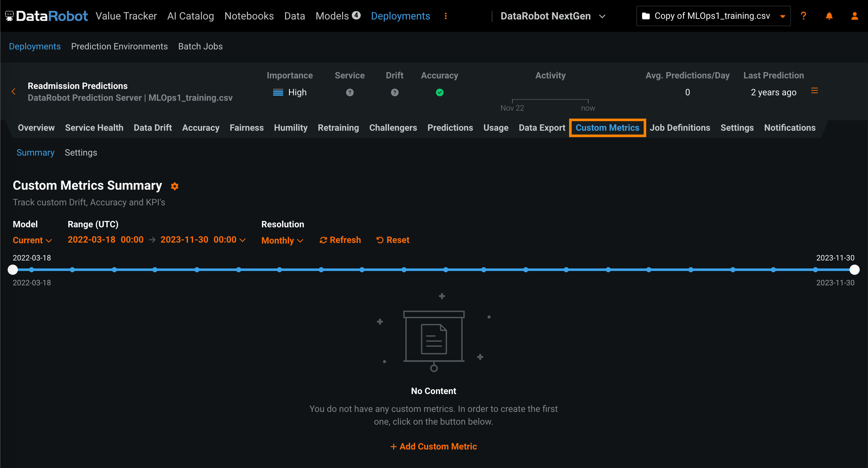Click Add Custom Metric link
Screen dimensions: 868x468
[x=433, y=446]
